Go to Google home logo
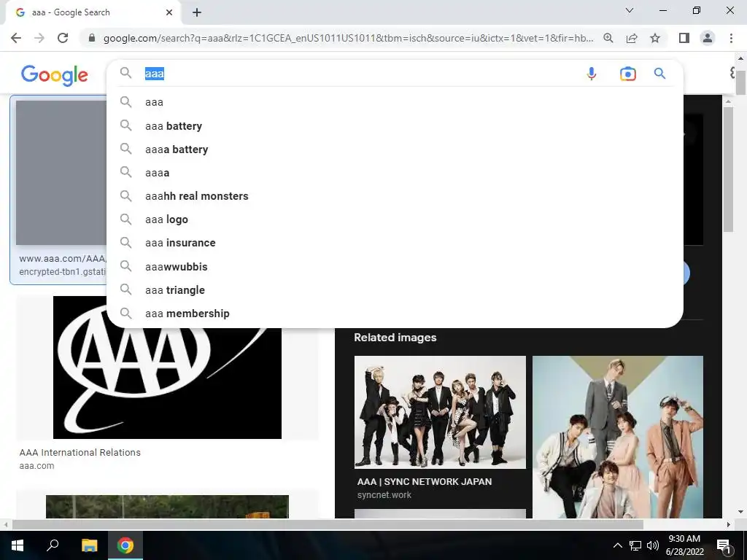The height and width of the screenshot is (560, 747). (x=54, y=75)
